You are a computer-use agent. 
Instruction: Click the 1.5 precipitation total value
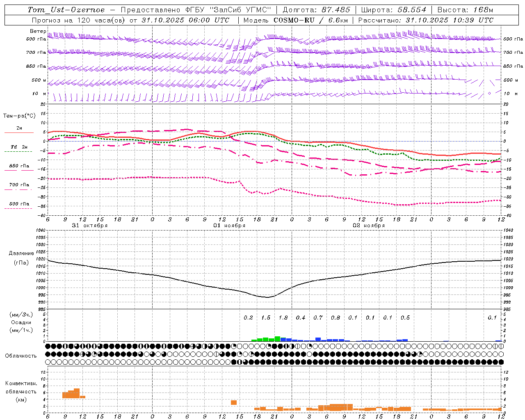pos(266,318)
